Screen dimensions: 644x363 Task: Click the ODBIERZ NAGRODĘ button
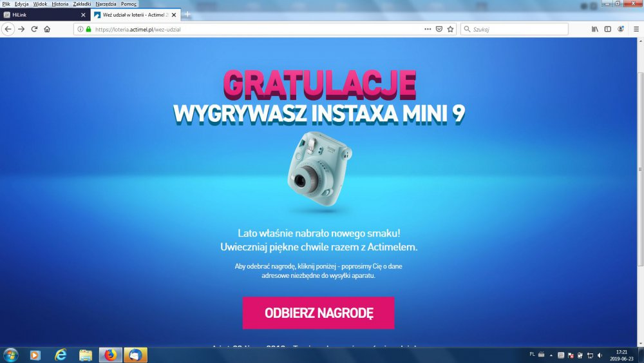(318, 313)
